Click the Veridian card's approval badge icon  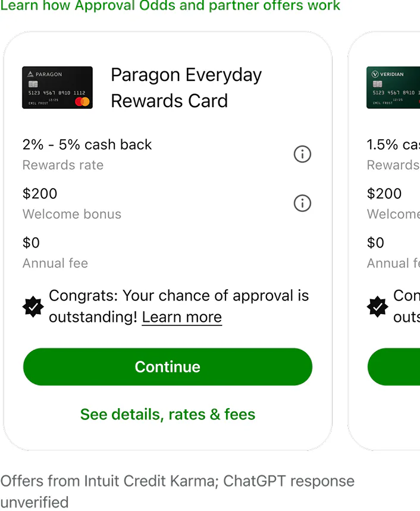(x=377, y=307)
